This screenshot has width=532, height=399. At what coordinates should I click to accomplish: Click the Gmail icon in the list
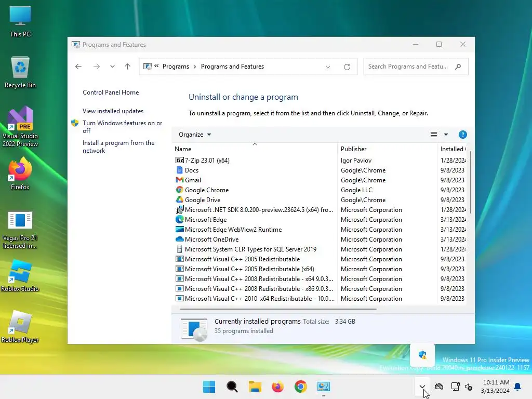tap(179, 180)
